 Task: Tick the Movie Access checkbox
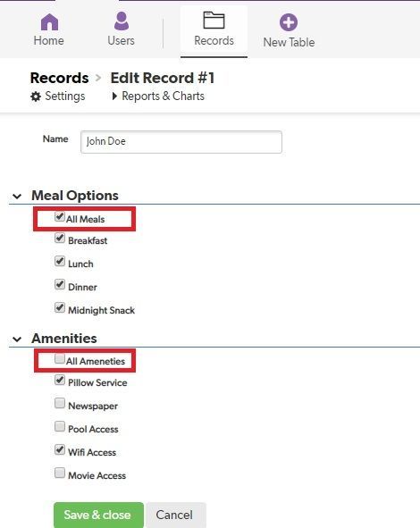point(60,473)
